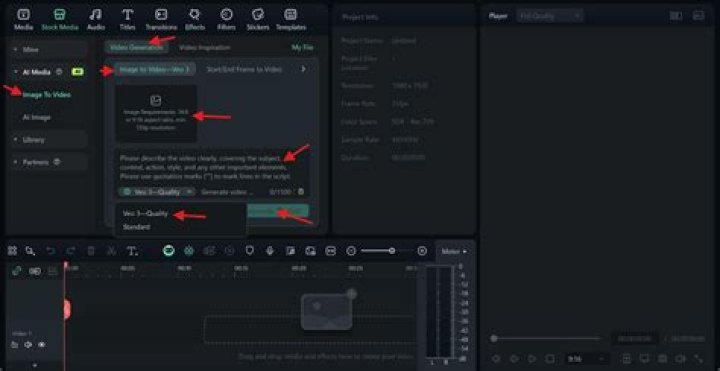Open the Stickers tab icon
The width and height of the screenshot is (720, 371).
258,20
